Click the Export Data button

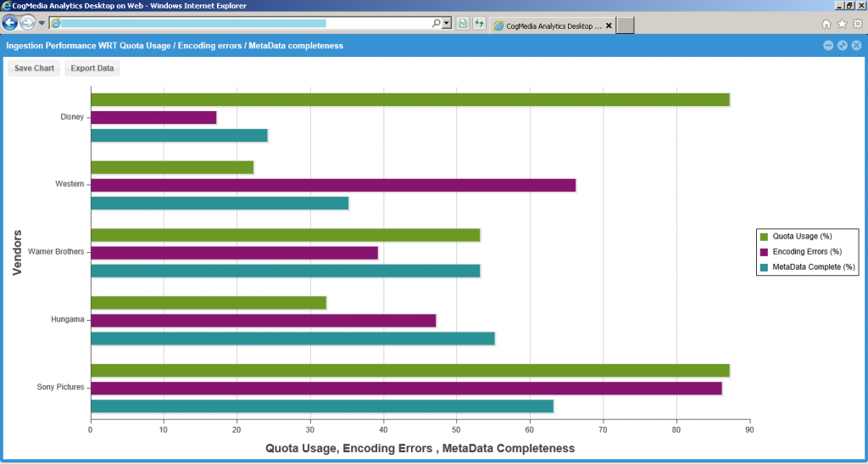(92, 68)
